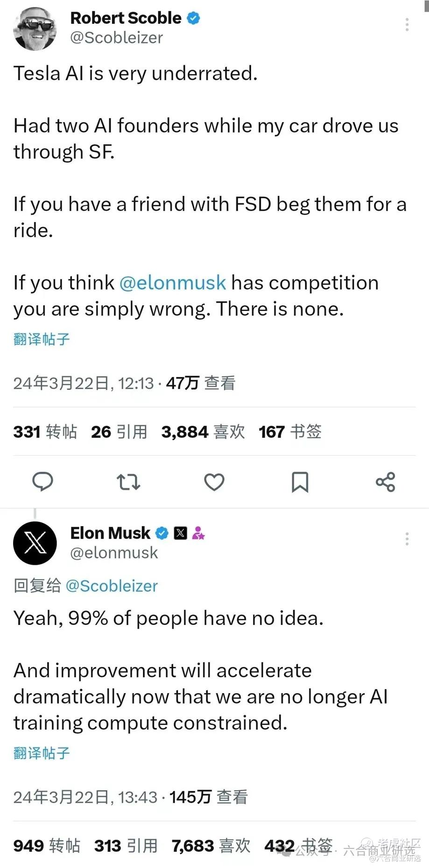429x868 pixels.
Task: Open the @elonmusk mention link
Action: 173,283
